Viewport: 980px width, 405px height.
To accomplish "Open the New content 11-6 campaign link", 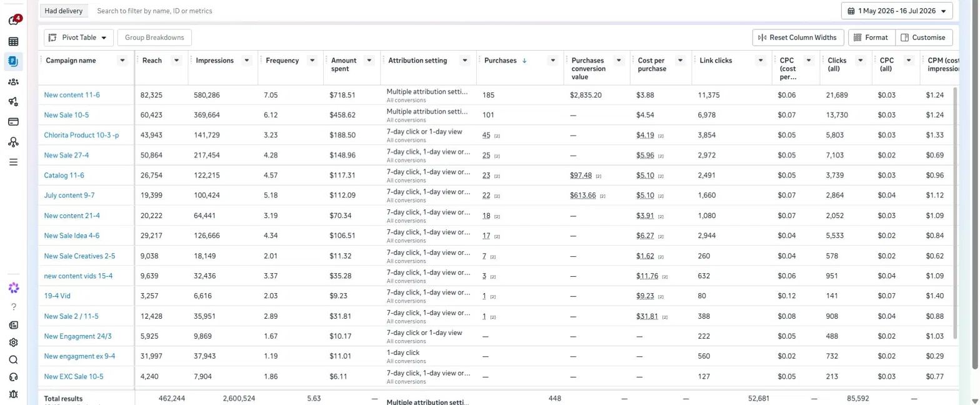I will pos(72,95).
